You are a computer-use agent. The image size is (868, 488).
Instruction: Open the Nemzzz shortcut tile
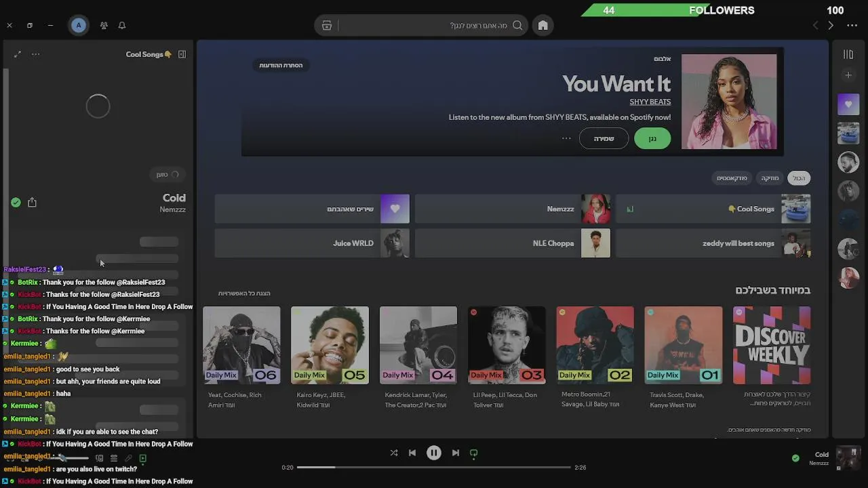point(513,209)
